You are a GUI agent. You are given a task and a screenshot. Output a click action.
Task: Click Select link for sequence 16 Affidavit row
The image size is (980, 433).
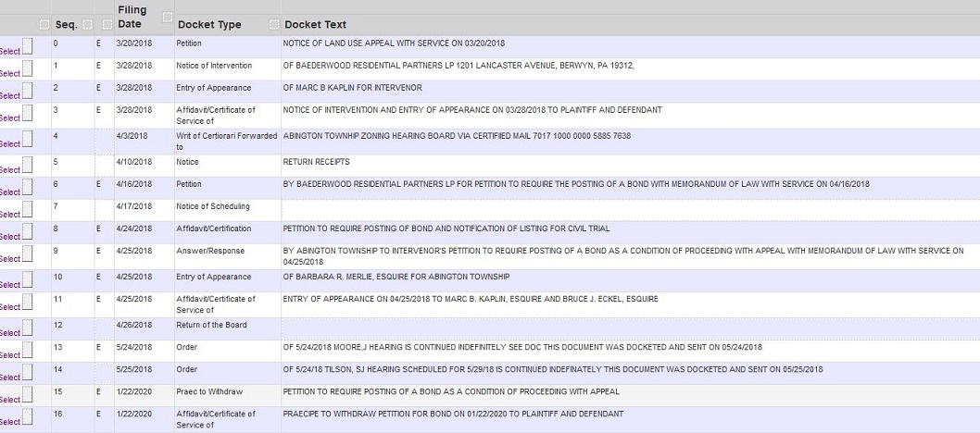(9, 422)
